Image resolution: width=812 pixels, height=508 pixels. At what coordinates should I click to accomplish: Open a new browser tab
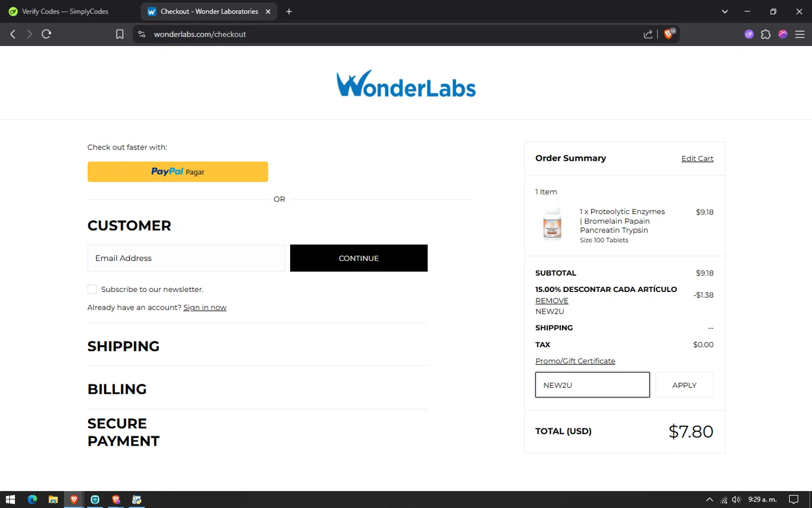(x=289, y=11)
